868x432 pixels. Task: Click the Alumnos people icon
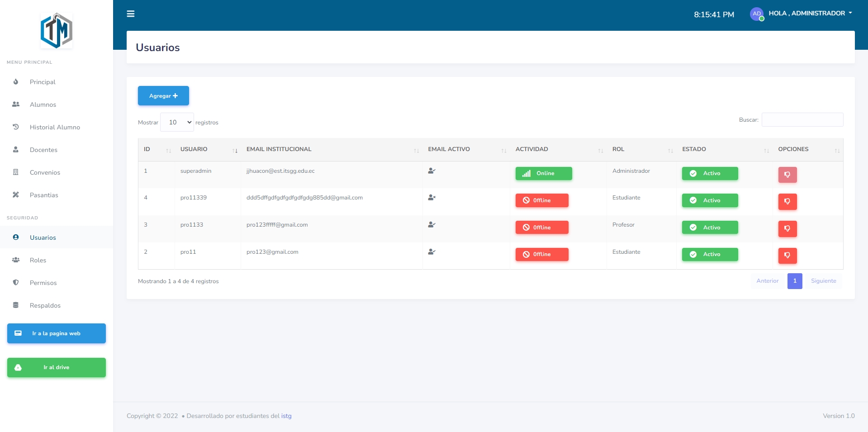[16, 104]
